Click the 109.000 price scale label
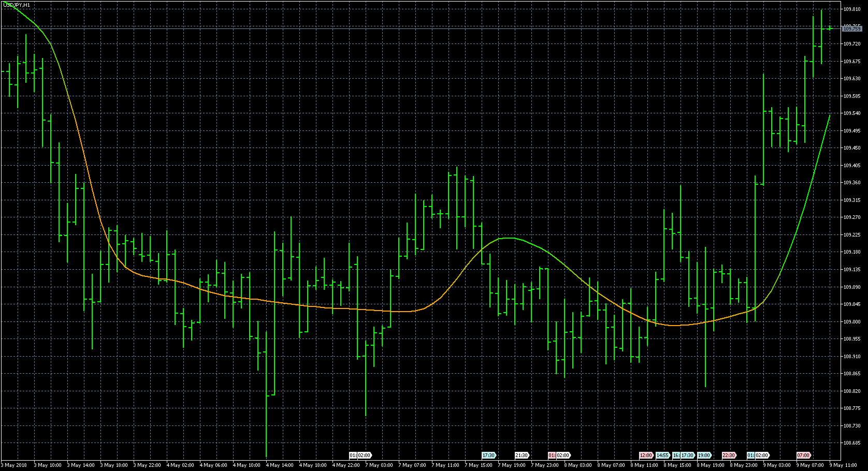This screenshot has height=471, width=868. coord(852,322)
